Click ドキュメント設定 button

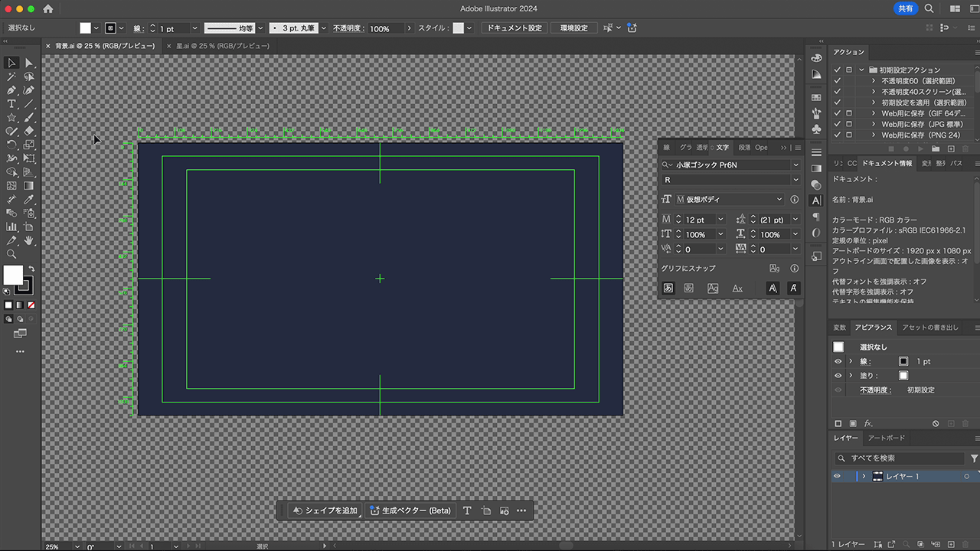(514, 28)
